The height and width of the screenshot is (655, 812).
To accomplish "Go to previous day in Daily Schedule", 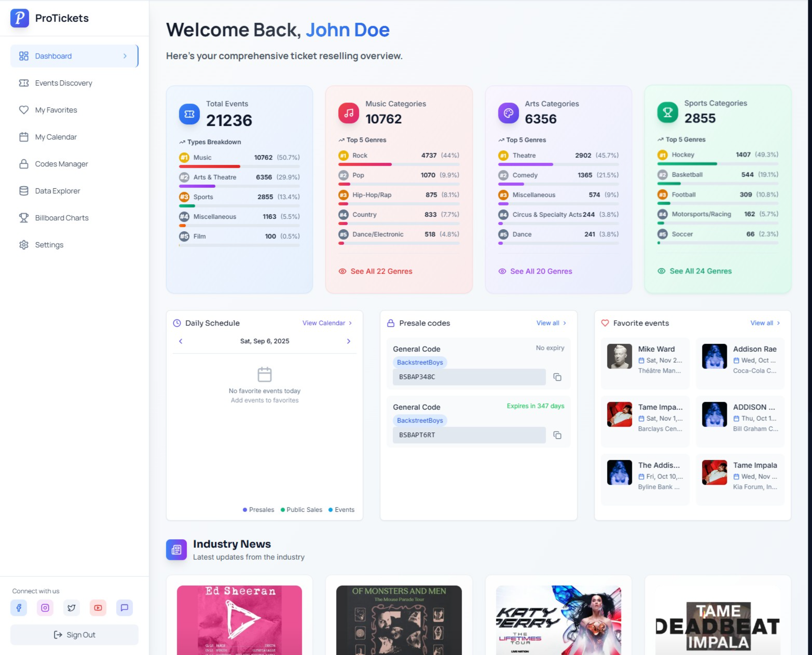I will 181,341.
